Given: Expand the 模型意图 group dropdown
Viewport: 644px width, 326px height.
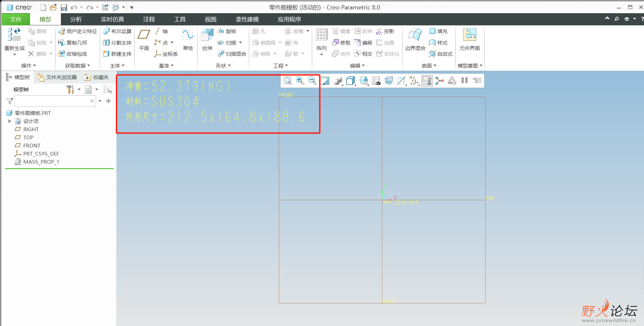Looking at the screenshot, I should tap(470, 66).
